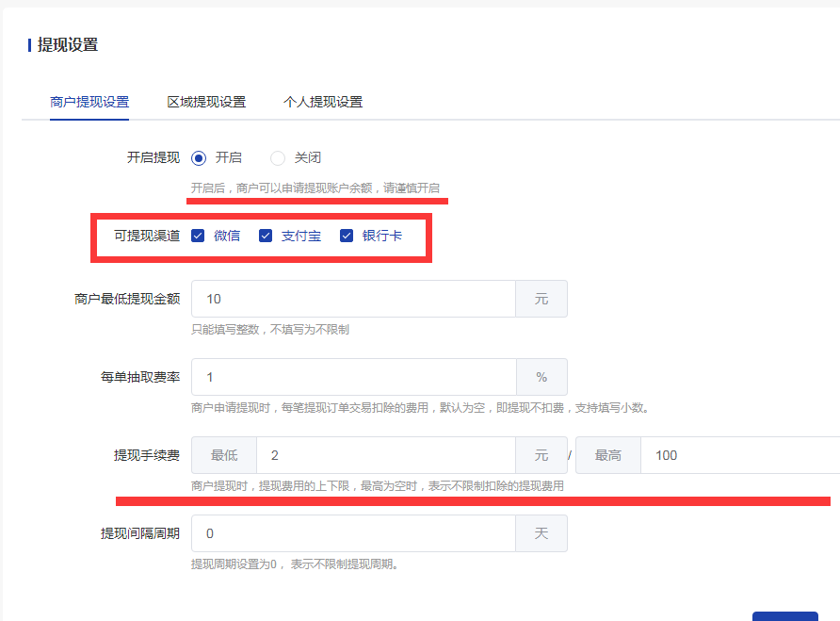Uncheck the 支付宝 withdrawal channel checkbox
This screenshot has width=840, height=621.
coord(266,236)
